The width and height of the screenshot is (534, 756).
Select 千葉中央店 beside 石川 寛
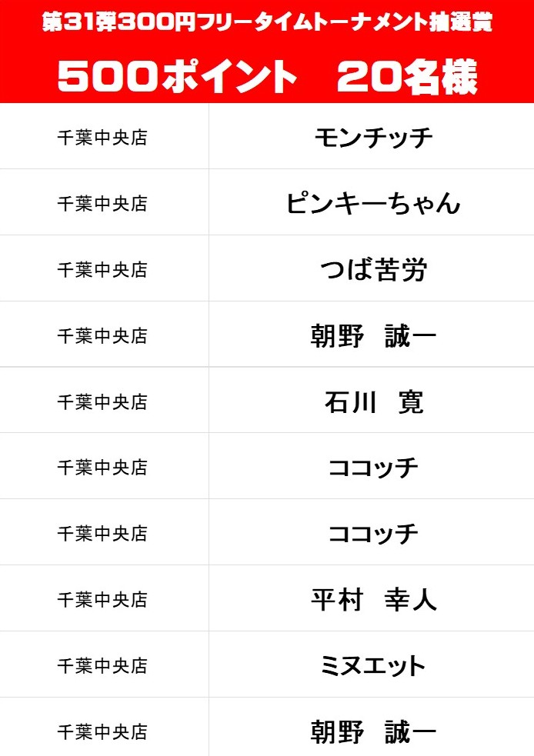102,402
